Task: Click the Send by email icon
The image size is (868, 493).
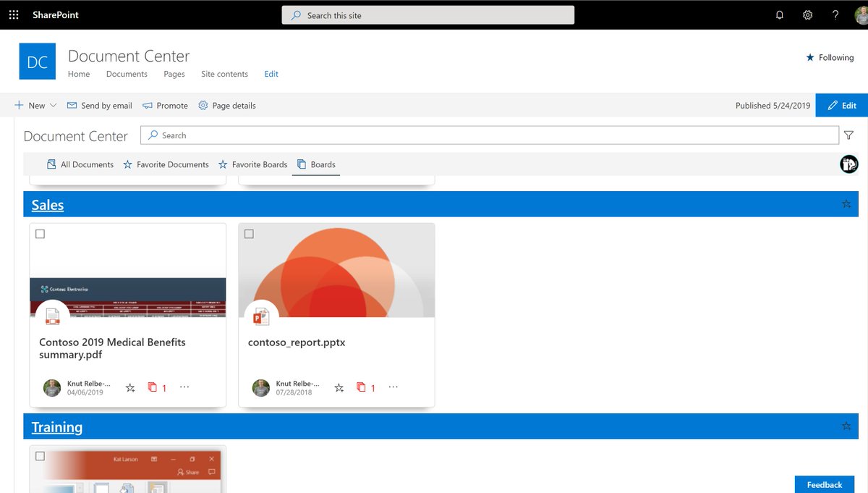Action: (72, 105)
